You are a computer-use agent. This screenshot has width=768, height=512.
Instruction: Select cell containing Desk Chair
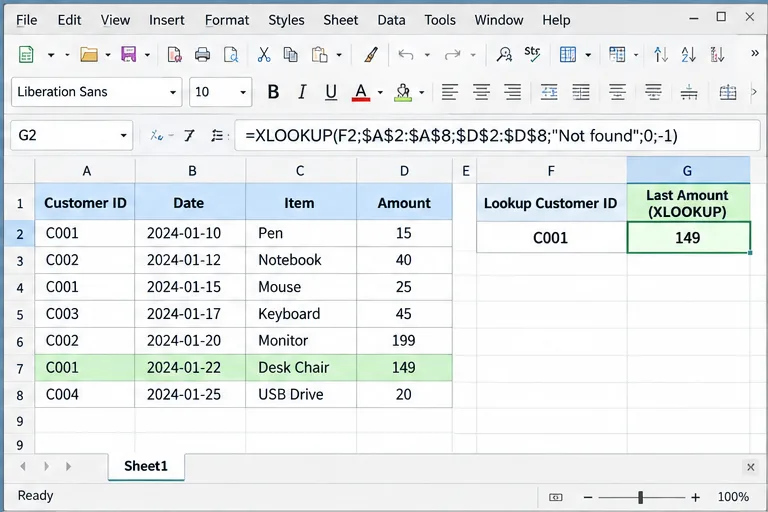click(301, 367)
